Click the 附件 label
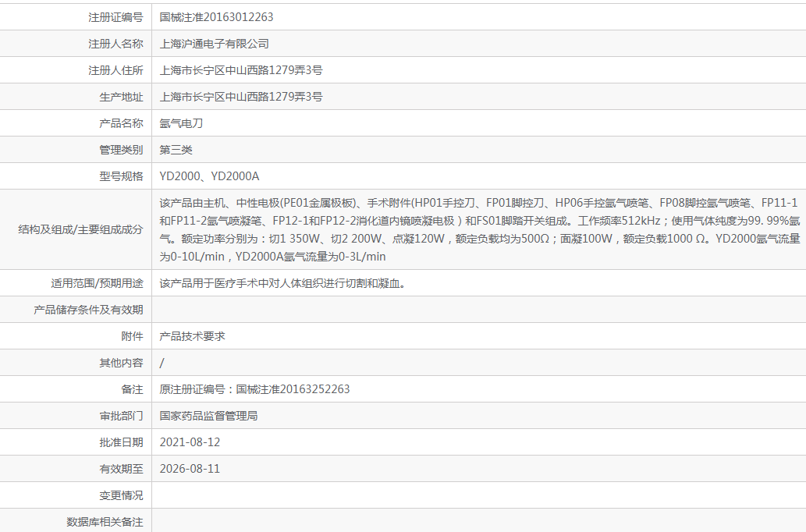Viewport: 806px width, 532px height. 132,336
